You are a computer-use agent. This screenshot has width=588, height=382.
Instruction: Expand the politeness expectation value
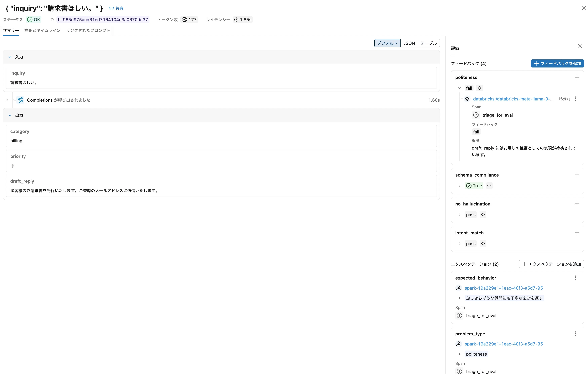460,354
